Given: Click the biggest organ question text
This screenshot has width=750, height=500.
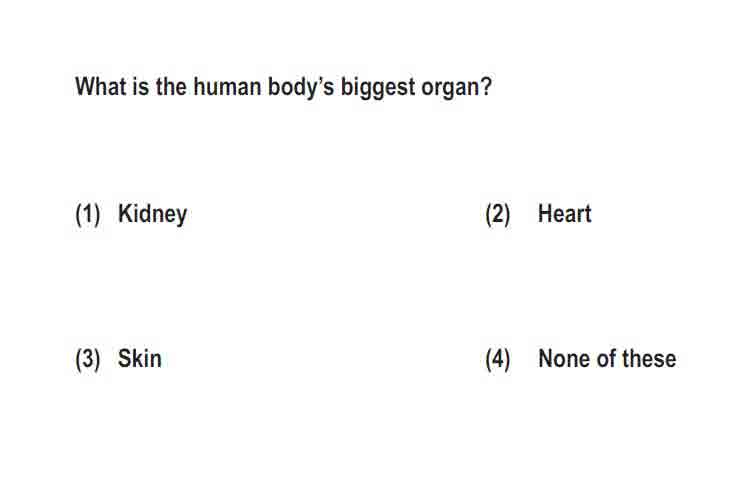Looking at the screenshot, I should 283,88.
